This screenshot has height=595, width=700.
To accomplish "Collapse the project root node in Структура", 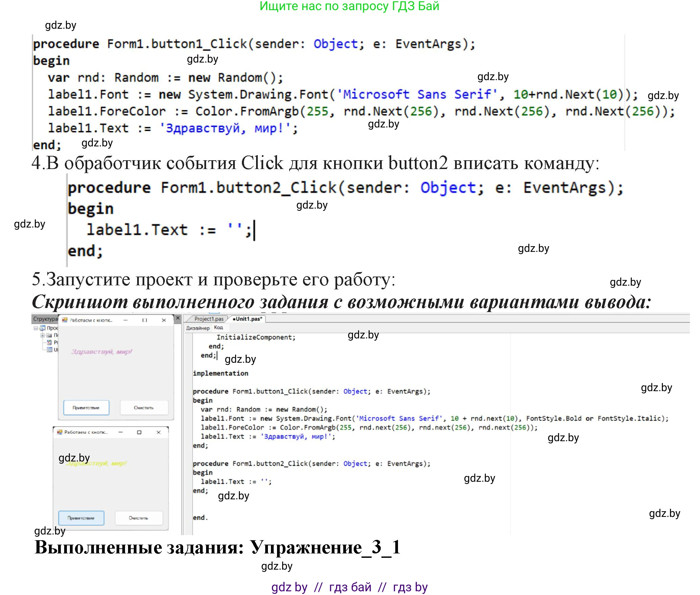I will [x=36, y=328].
